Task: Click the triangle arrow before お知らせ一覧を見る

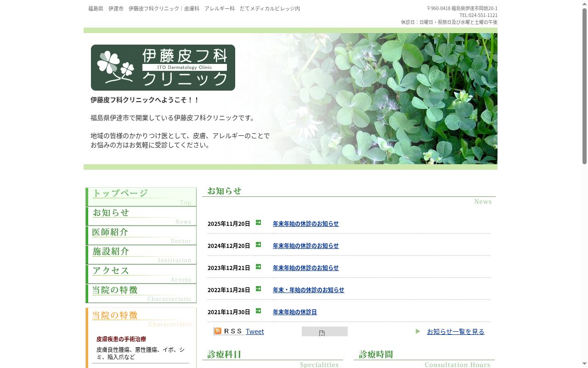Action: point(418,331)
